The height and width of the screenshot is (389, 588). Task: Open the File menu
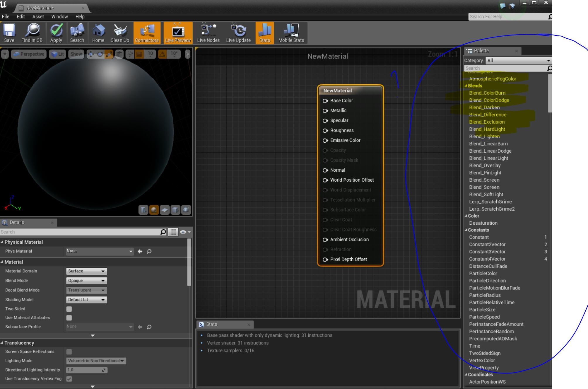pyautogui.click(x=6, y=17)
